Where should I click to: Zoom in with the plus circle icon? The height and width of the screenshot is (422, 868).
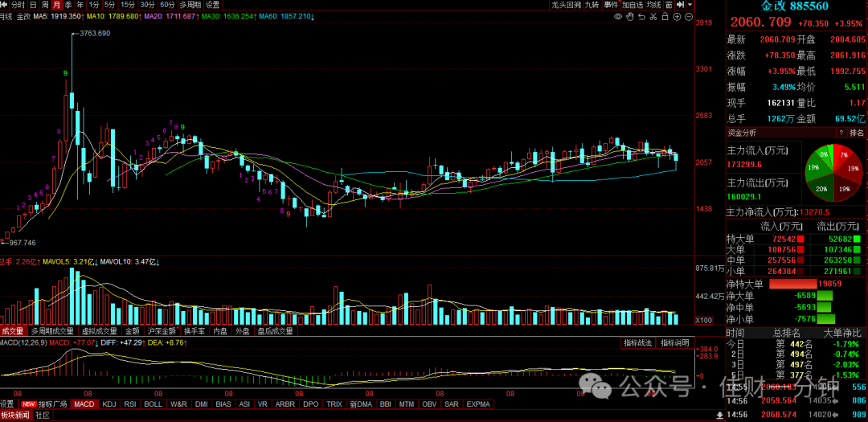point(677,17)
